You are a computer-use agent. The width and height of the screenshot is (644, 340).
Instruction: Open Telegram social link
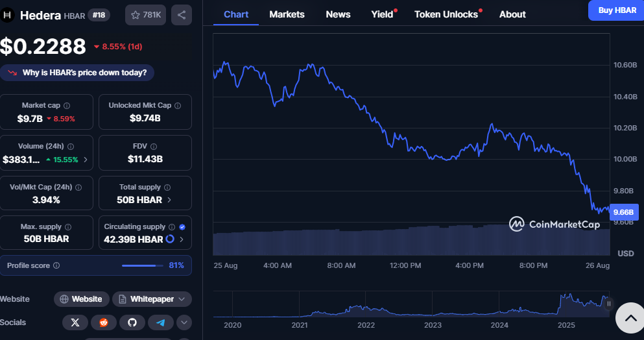[x=161, y=322]
